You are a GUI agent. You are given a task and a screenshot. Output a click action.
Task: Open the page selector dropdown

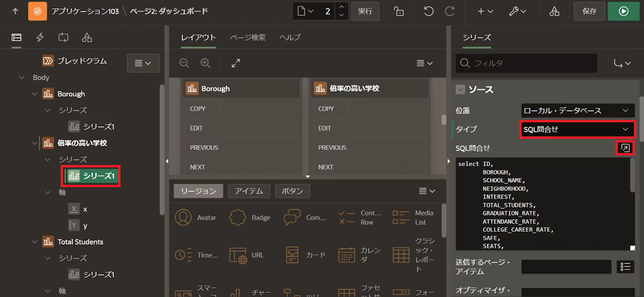click(305, 11)
